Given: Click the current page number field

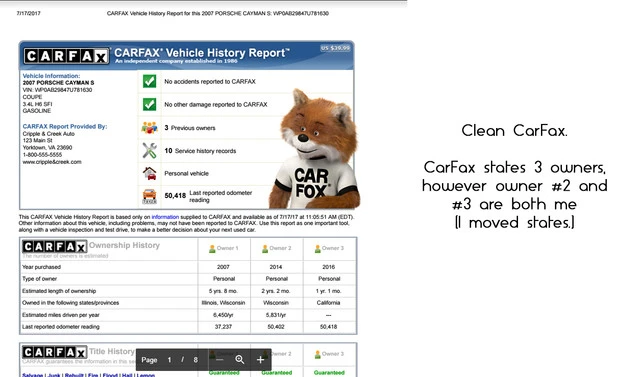Looking at the screenshot, I should tap(169, 360).
